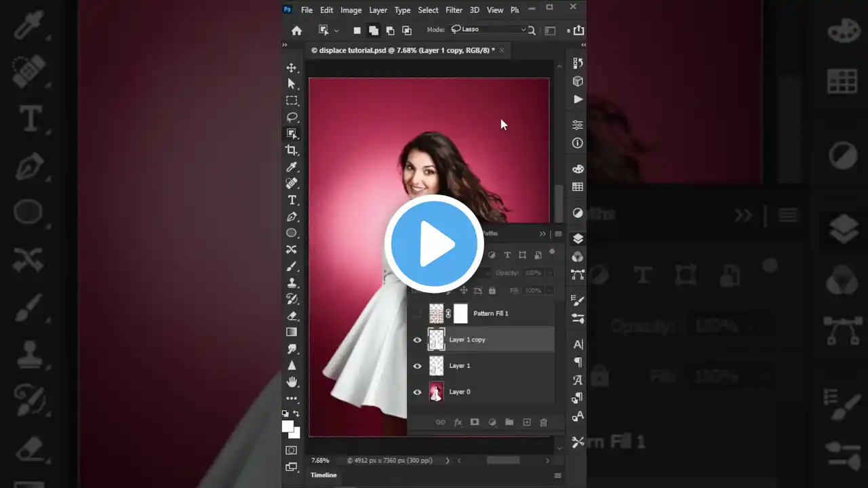Hide the Layer 0 layer
This screenshot has width=868, height=488.
[x=417, y=392]
